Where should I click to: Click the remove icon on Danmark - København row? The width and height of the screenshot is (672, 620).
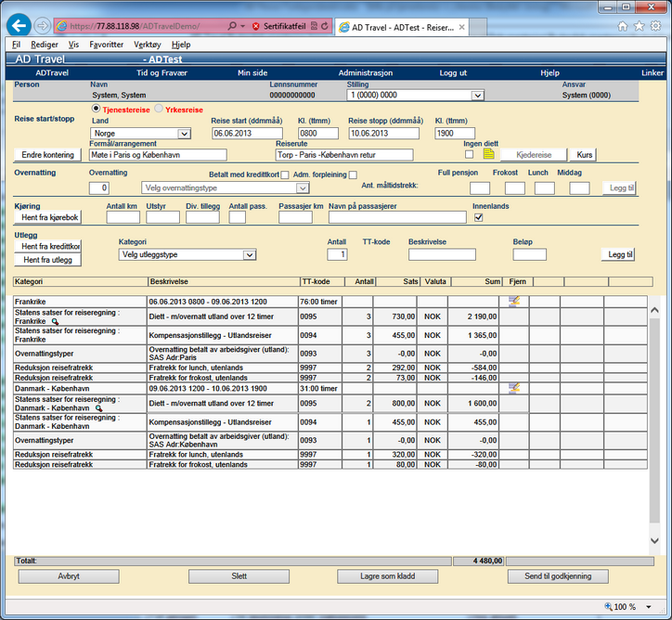point(513,387)
